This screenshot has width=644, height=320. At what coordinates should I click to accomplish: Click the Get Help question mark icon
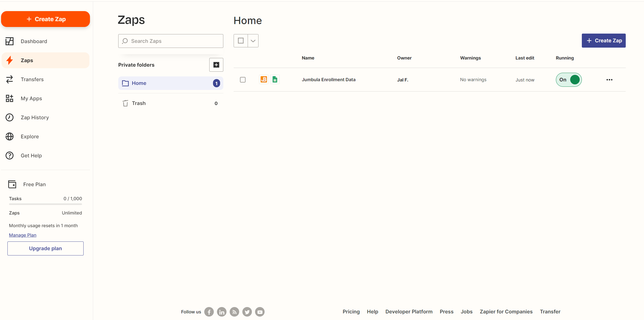coord(10,156)
